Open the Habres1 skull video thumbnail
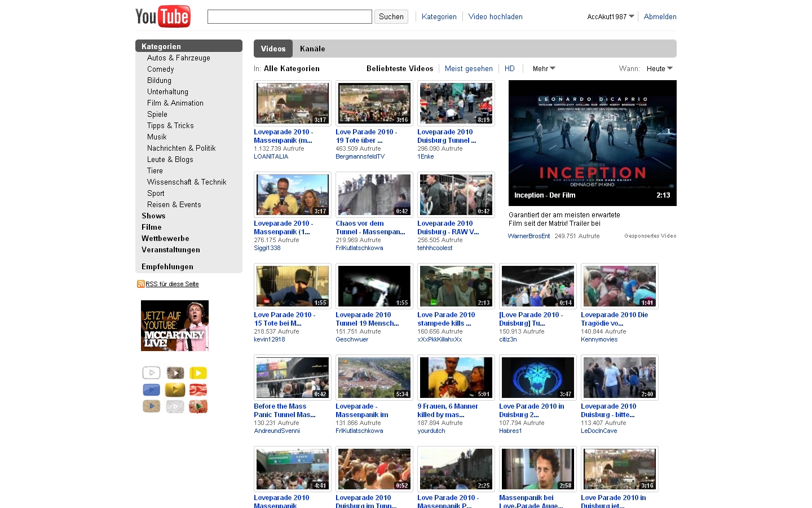Image resolution: width=812 pixels, height=508 pixels. (x=538, y=378)
